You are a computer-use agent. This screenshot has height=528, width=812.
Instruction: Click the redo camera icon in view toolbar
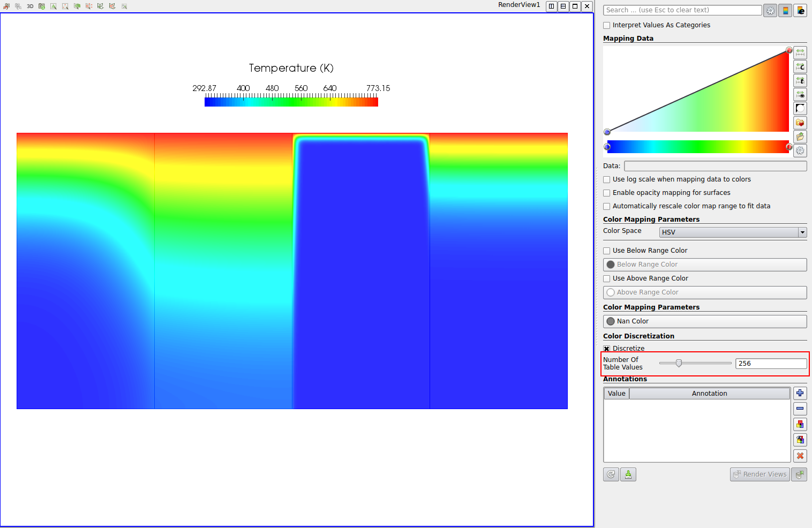click(18, 6)
